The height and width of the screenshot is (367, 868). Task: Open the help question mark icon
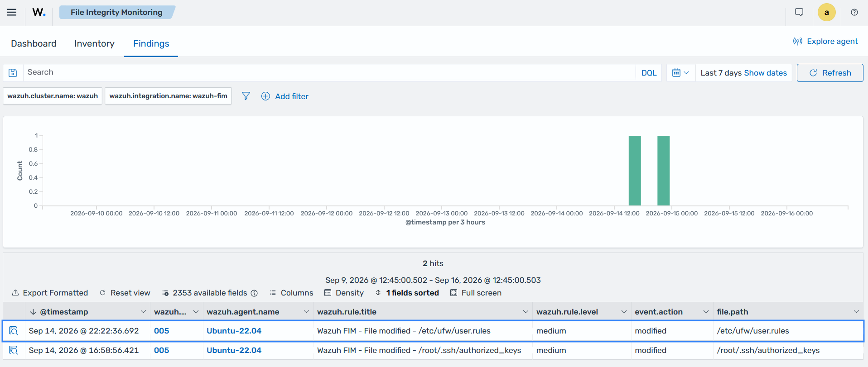point(854,12)
